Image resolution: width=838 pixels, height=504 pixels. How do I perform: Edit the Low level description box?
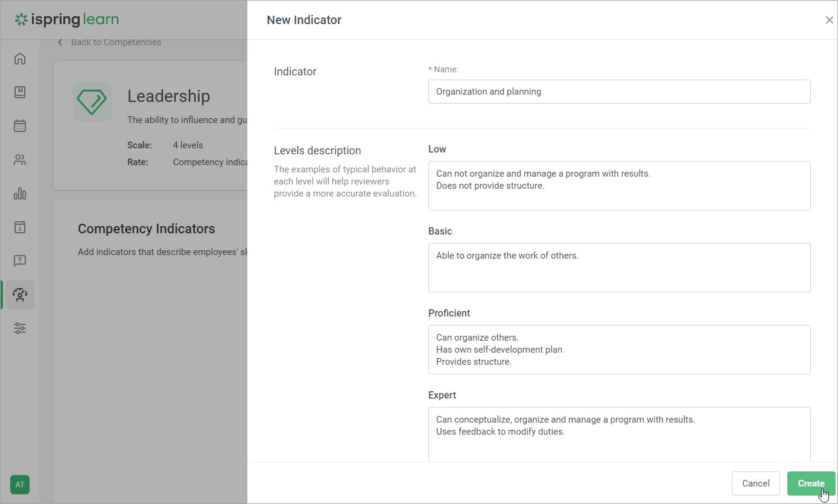click(619, 186)
